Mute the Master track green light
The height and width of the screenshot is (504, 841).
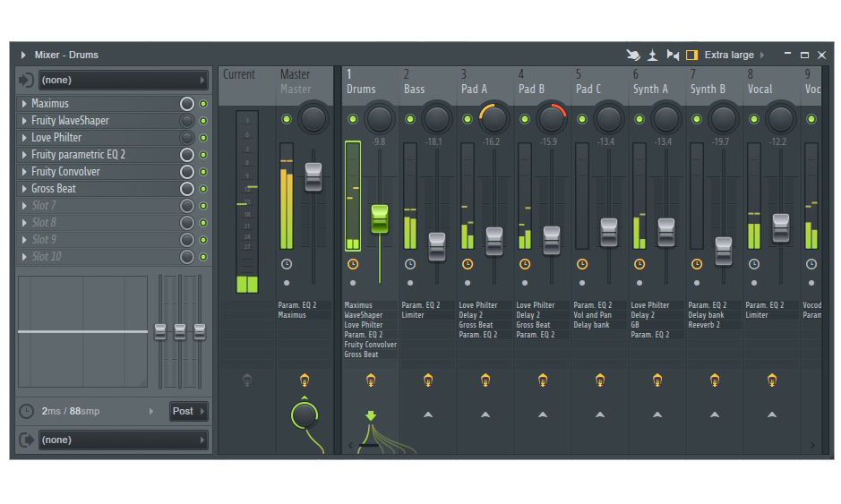(287, 119)
